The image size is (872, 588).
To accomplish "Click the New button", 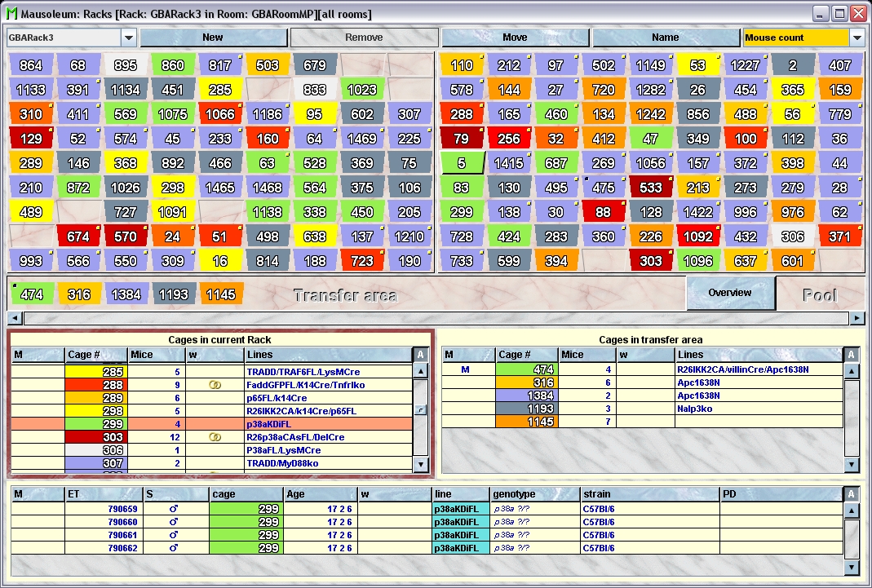I will (215, 38).
